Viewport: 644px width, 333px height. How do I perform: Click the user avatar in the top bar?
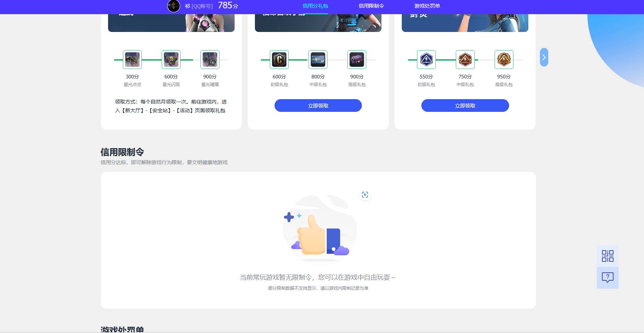173,6
